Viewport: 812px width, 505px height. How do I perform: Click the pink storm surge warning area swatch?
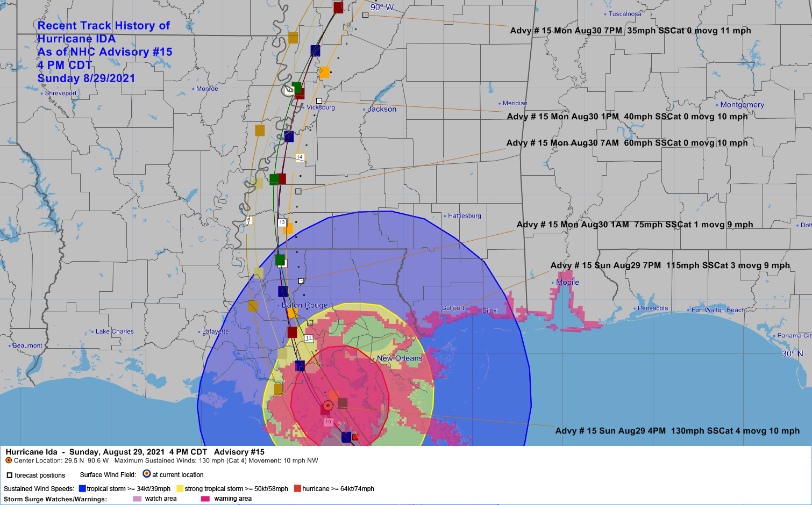(205, 499)
